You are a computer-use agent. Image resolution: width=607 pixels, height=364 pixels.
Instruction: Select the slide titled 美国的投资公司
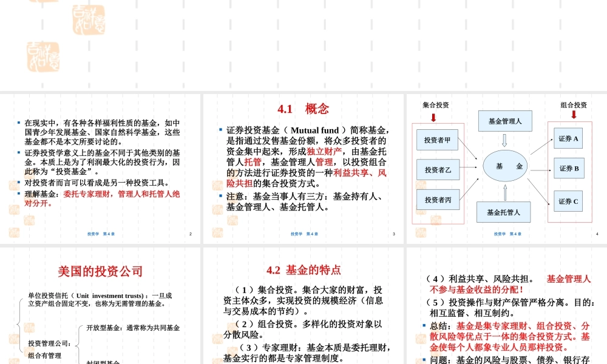click(100, 271)
